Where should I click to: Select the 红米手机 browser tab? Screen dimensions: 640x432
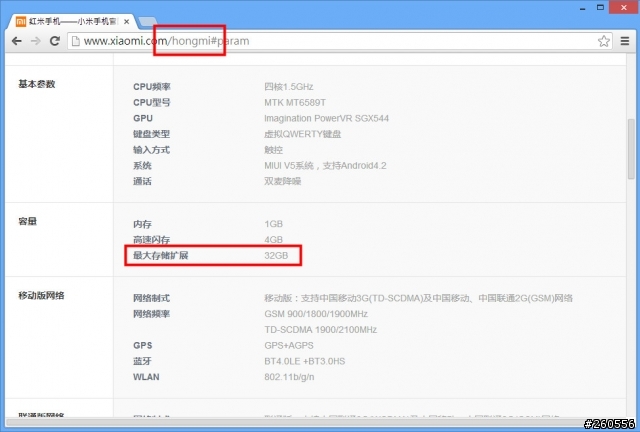point(73,21)
